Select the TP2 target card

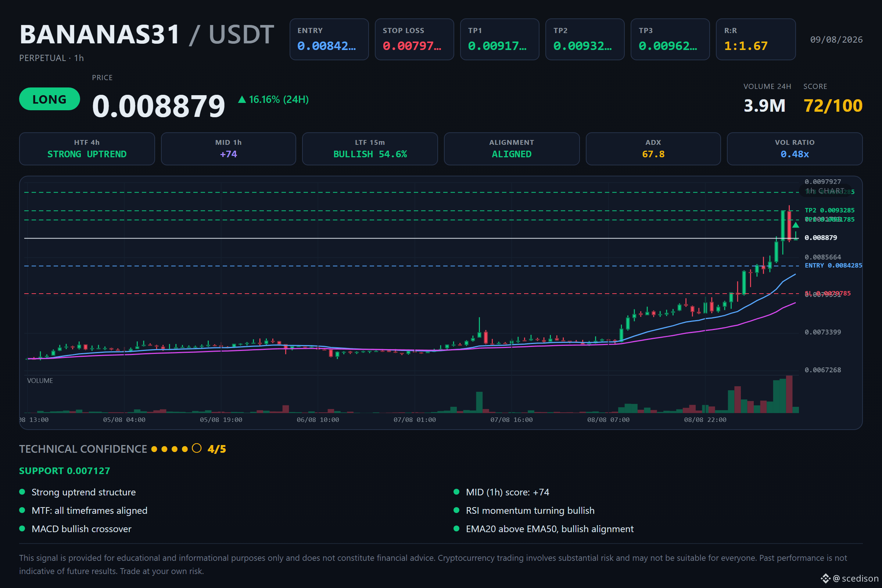click(x=585, y=39)
